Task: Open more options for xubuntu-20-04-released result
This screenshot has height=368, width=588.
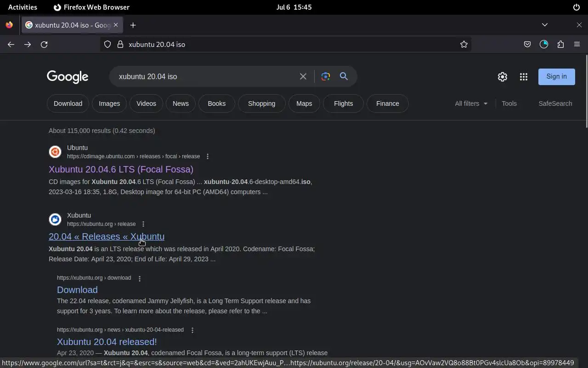Action: [x=192, y=330]
